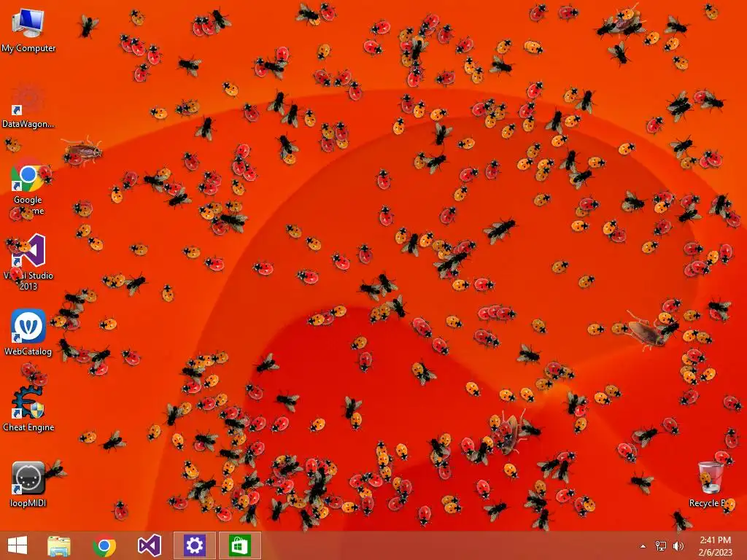The image size is (747, 560).
Task: Open the network status tray icon
Action: pos(661,546)
